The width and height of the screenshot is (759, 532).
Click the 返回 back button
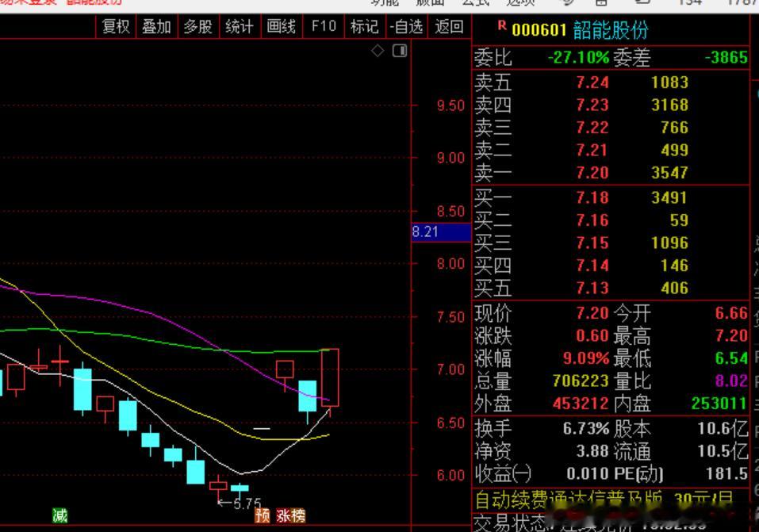tap(449, 26)
